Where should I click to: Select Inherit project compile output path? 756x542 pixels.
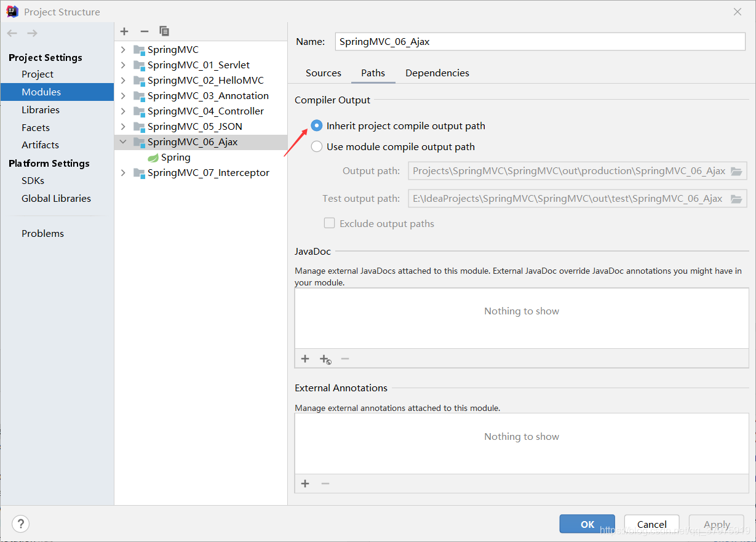pos(317,126)
